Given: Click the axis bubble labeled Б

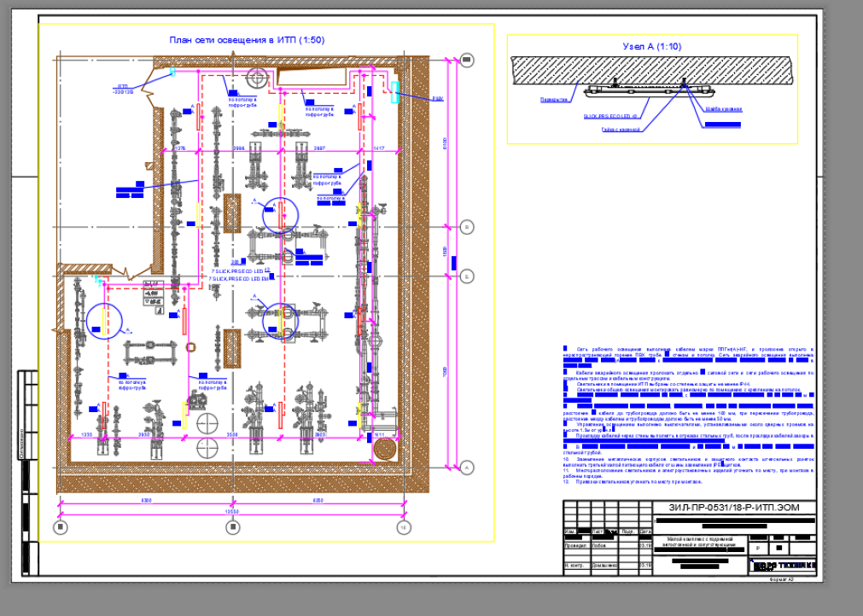Looking at the screenshot, I should (x=466, y=276).
